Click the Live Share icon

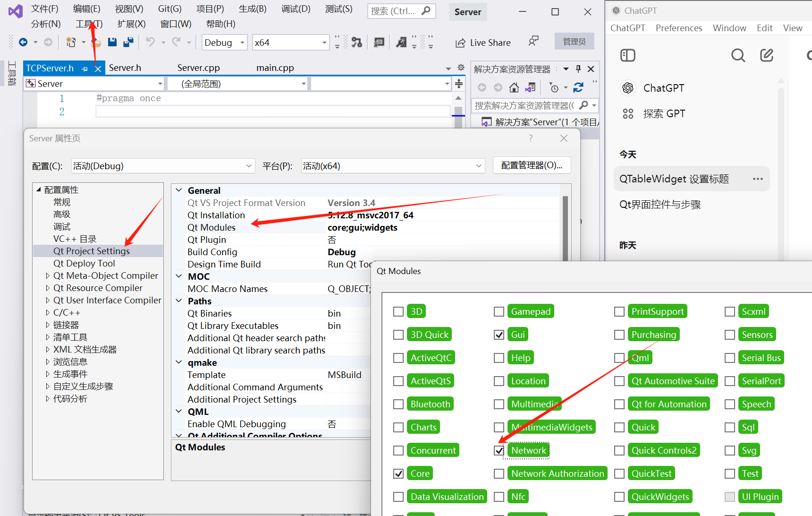460,43
